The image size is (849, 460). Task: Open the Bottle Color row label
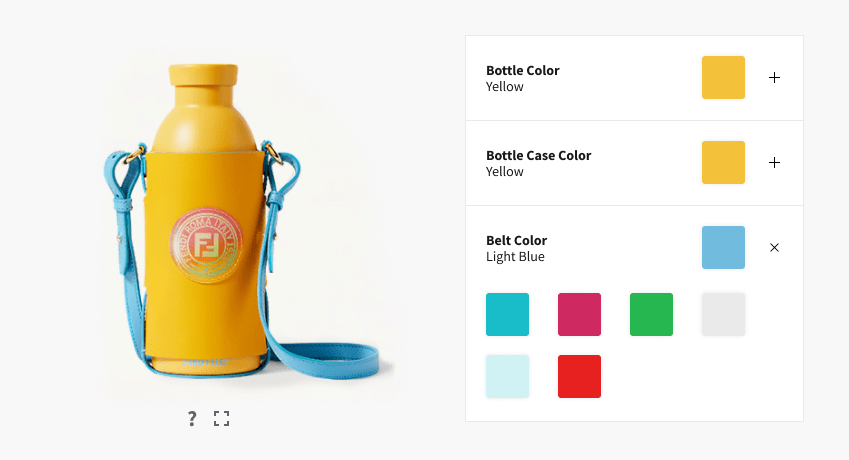coord(523,70)
